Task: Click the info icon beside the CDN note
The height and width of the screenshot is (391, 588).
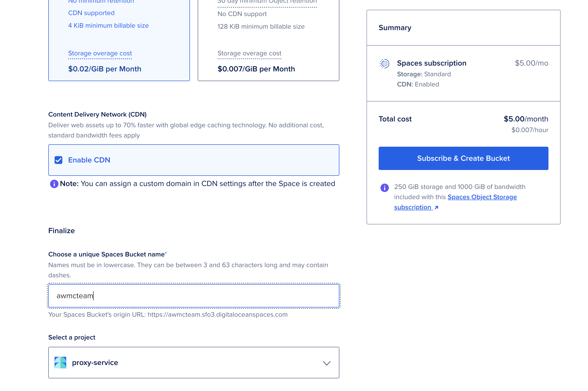Action: [x=54, y=184]
